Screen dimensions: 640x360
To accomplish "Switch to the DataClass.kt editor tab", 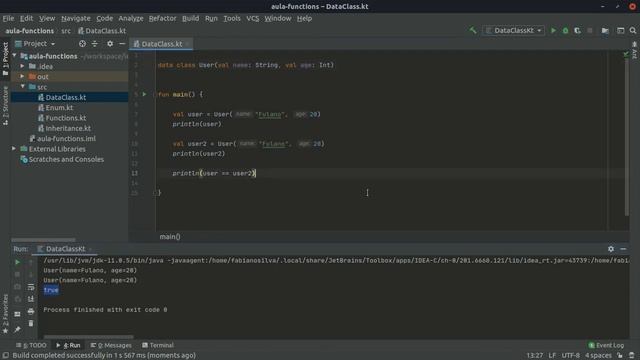I will pyautogui.click(x=161, y=44).
